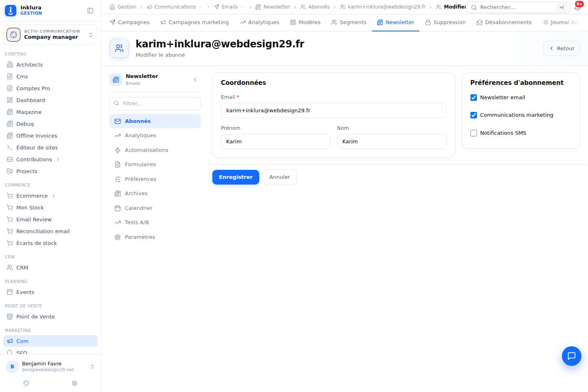Viewport: 588px width, 392px height.
Task: Open the chat bubble floating button
Action: [571, 356]
